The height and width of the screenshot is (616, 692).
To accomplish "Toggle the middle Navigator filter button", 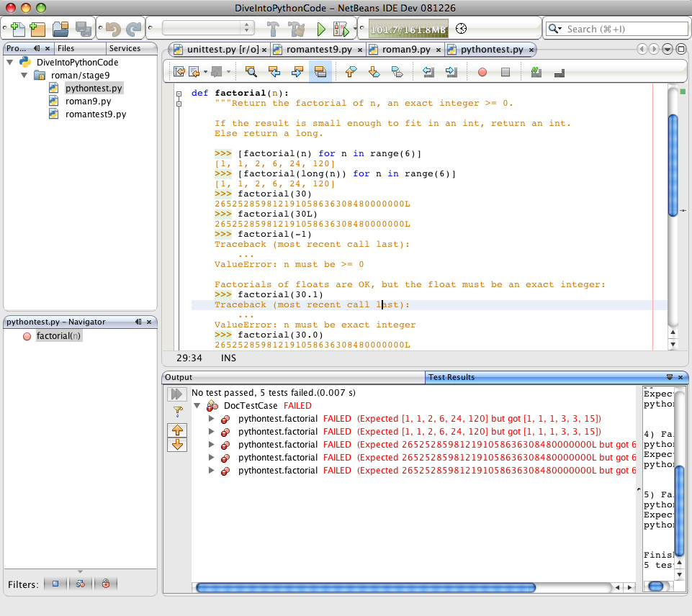I will [81, 584].
